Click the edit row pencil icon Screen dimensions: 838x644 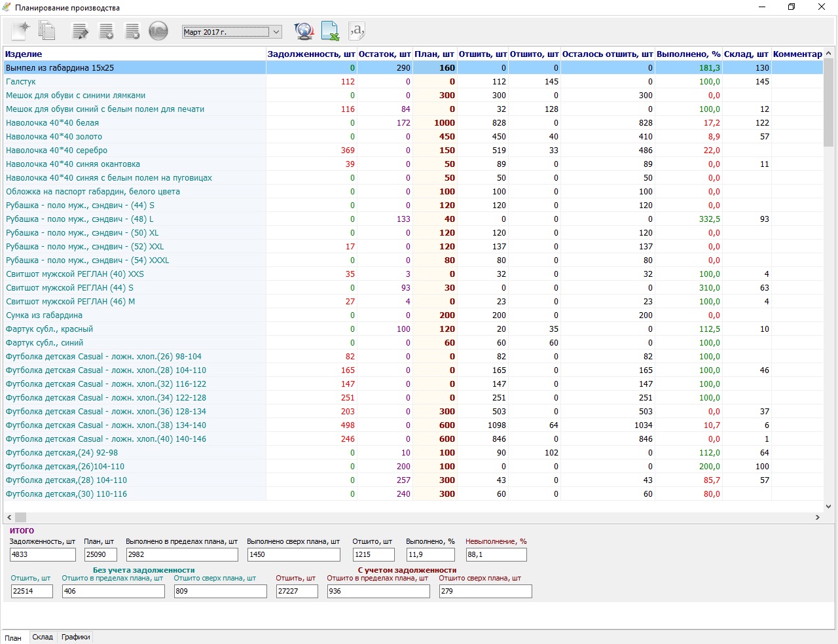[80, 31]
